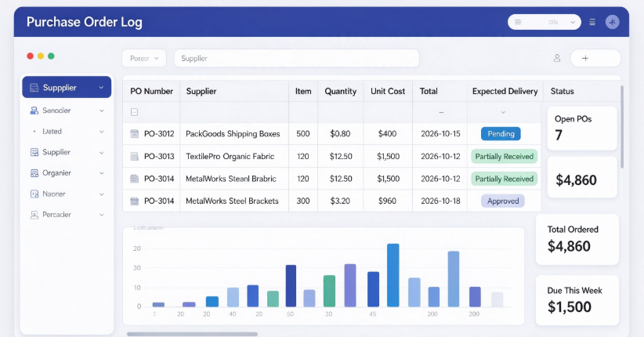The image size is (644, 337).
Task: Open the Percacier sidebar item
Action: coord(67,215)
